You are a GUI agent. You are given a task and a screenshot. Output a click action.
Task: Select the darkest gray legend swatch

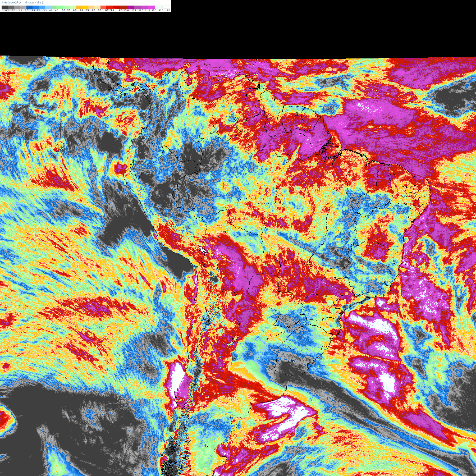click(4, 7)
